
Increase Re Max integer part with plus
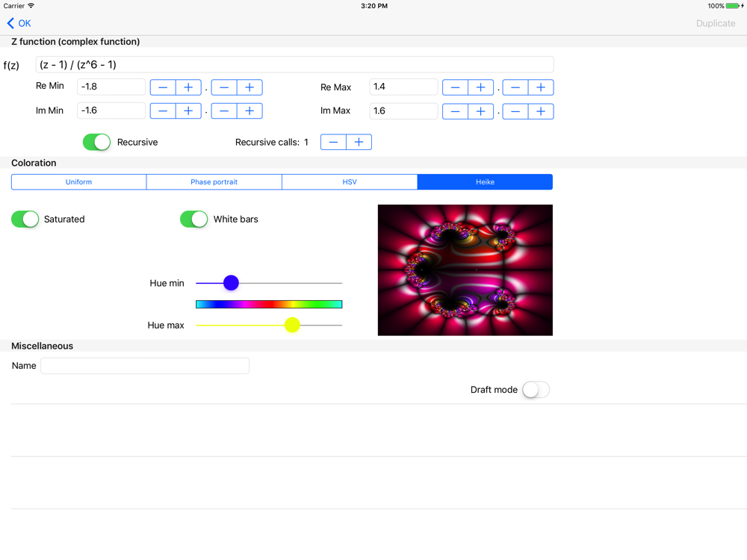coord(480,87)
